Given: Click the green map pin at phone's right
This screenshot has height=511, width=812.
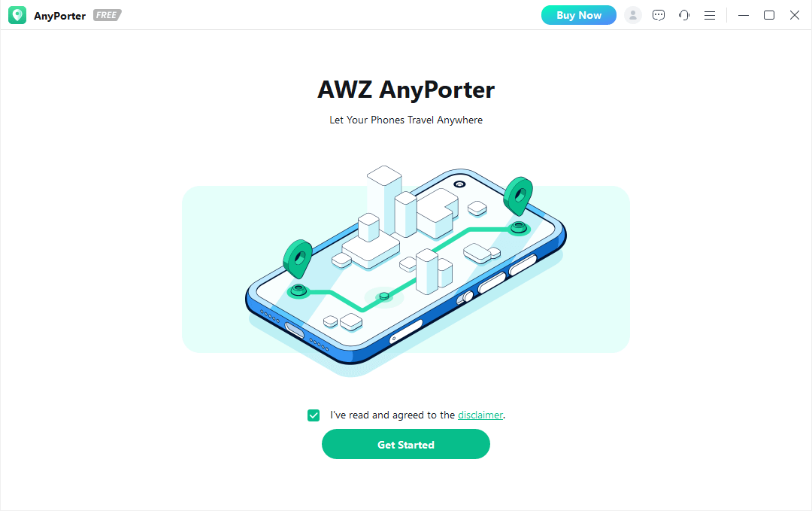Looking at the screenshot, I should pyautogui.click(x=518, y=196).
